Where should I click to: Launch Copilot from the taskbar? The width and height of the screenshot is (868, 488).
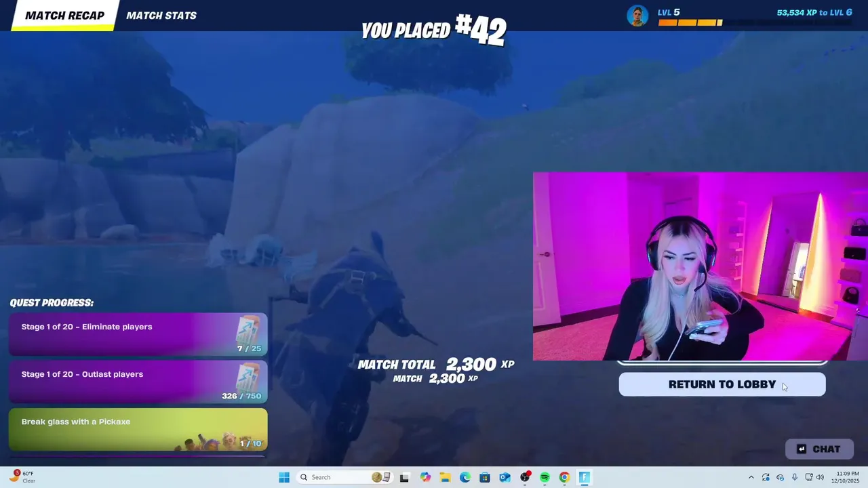coord(425,477)
